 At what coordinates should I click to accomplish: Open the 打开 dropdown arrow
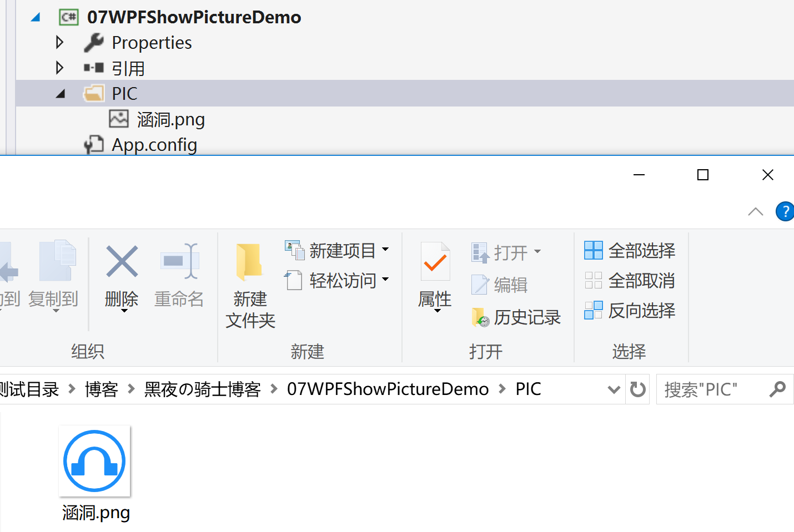(x=537, y=252)
